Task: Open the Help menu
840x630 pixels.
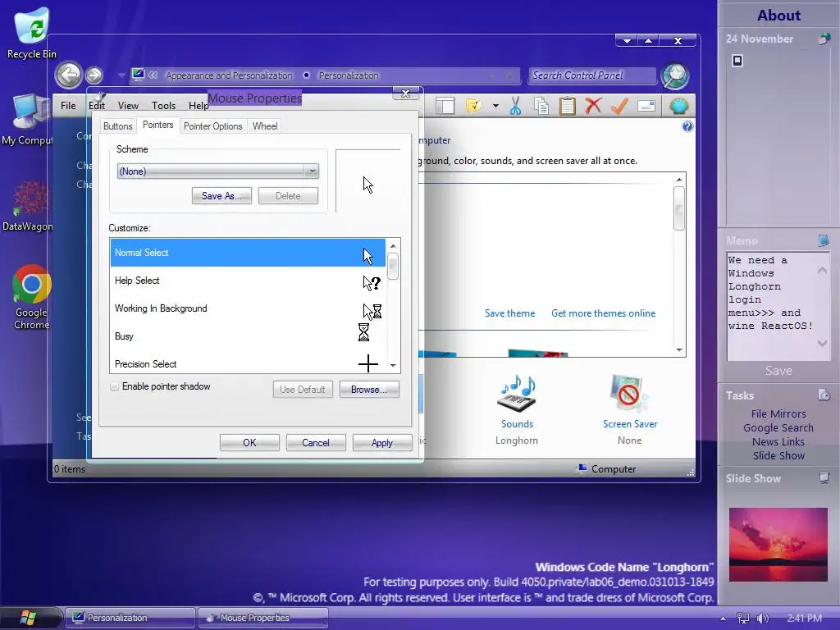Action: pyautogui.click(x=199, y=106)
